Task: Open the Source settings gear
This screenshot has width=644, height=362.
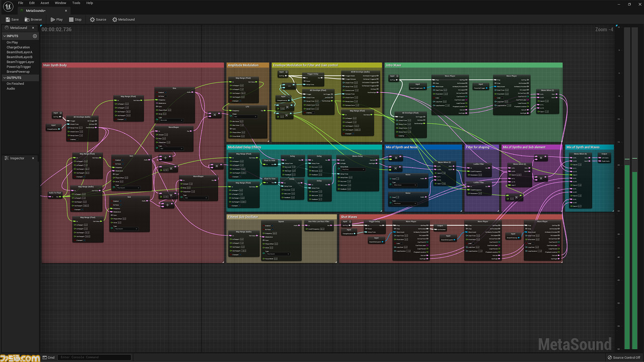Action: point(93,20)
